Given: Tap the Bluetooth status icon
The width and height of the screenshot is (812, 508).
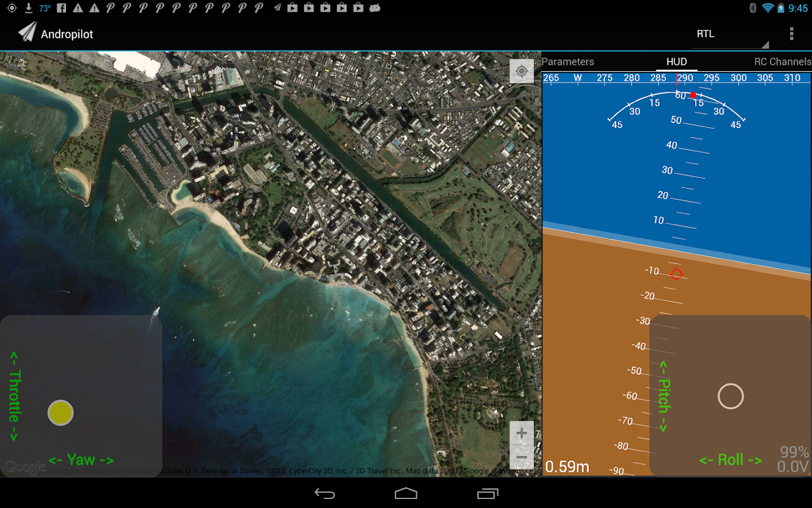Looking at the screenshot, I should coord(753,8).
